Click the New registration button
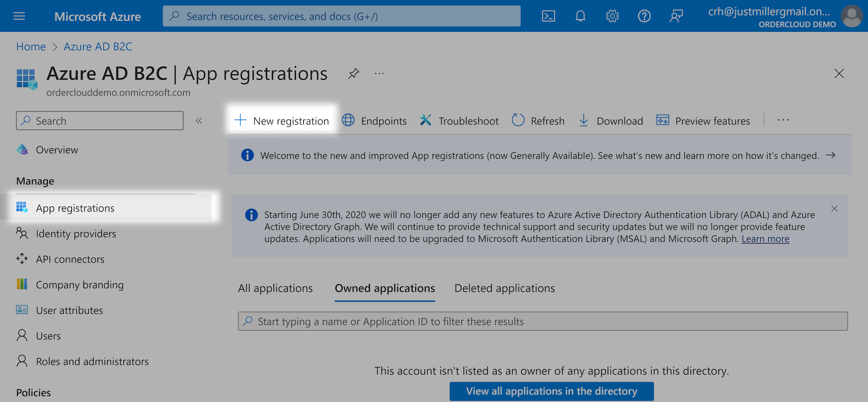The height and width of the screenshot is (402, 868). (281, 121)
